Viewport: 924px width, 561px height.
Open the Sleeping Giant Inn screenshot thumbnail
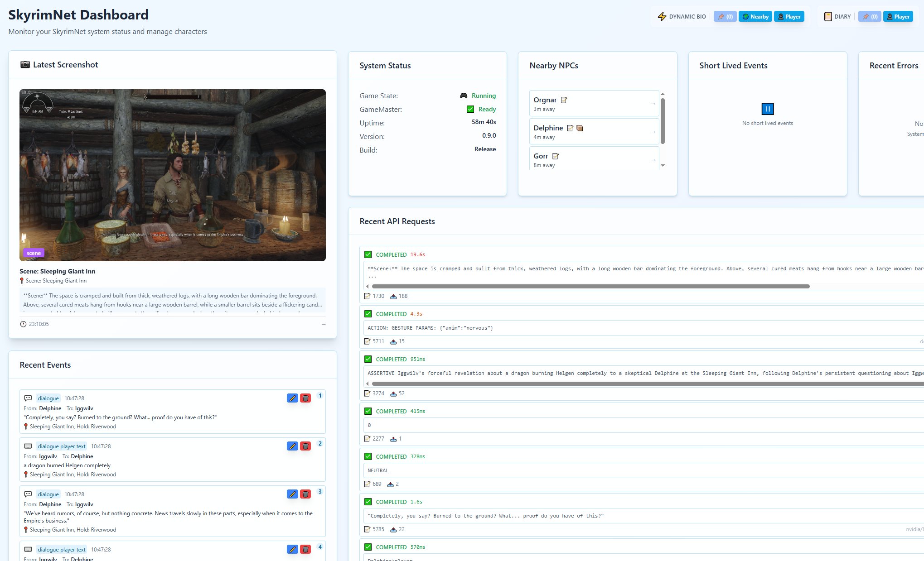coord(172,175)
